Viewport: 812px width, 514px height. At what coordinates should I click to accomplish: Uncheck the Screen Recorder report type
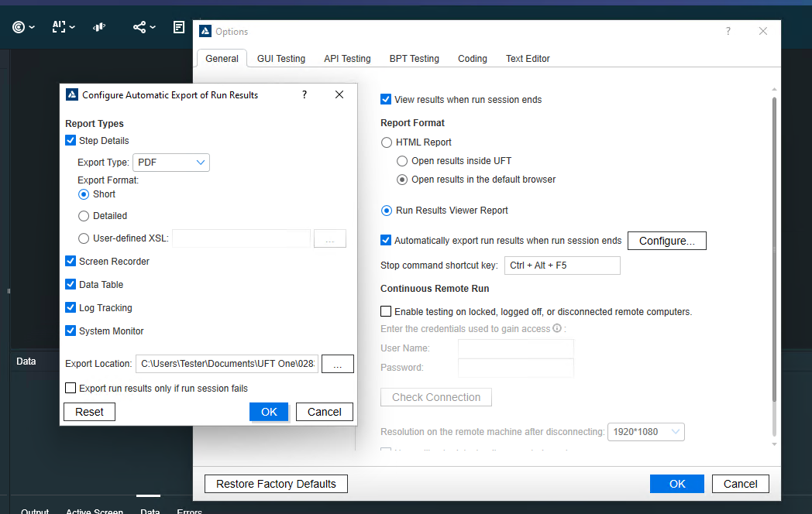[70, 261]
